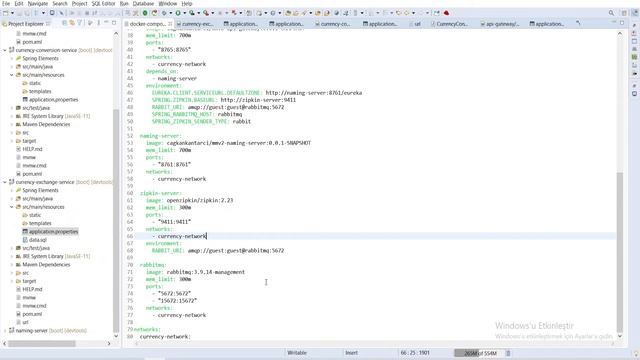The height and width of the screenshot is (360, 640).
Task: Click the New wizard icon in main toolbar
Action: click(5, 13)
